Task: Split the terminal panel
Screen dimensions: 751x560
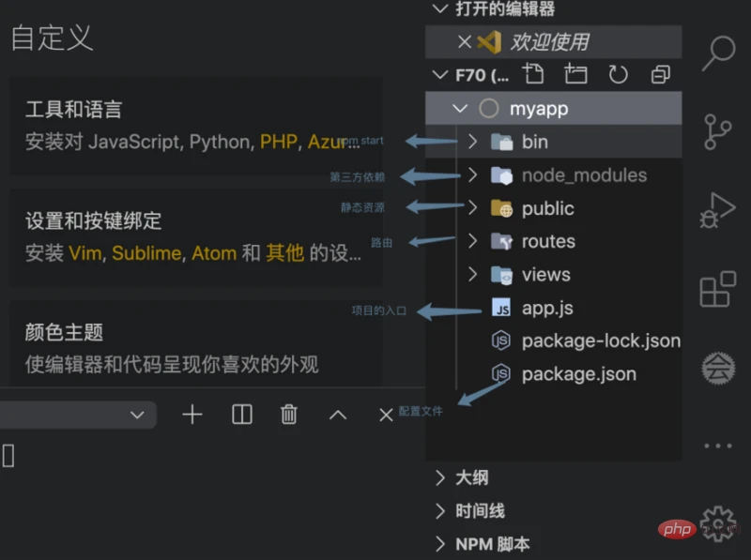Action: pos(242,415)
